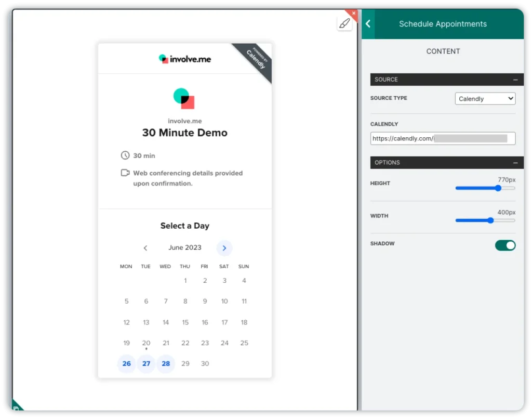Click the 30 date cell

(205, 363)
